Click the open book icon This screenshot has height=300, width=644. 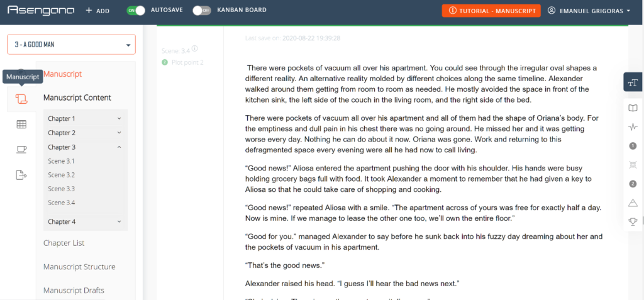[633, 108]
